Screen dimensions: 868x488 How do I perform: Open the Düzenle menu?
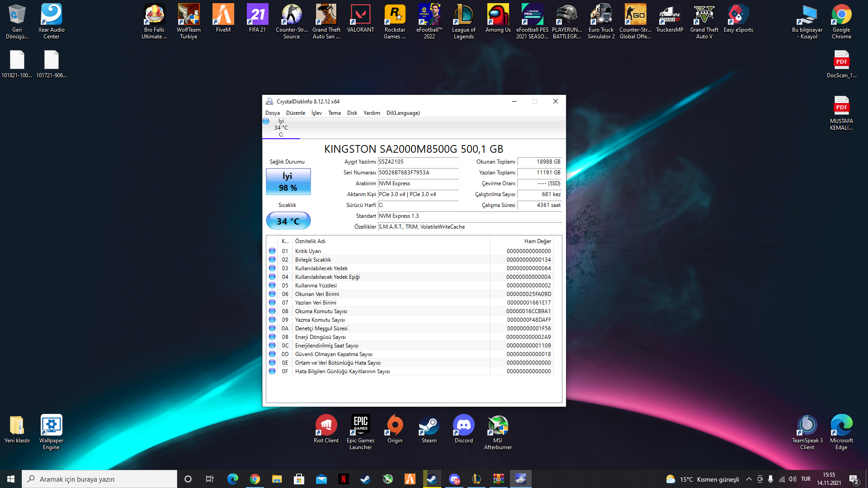pyautogui.click(x=296, y=113)
